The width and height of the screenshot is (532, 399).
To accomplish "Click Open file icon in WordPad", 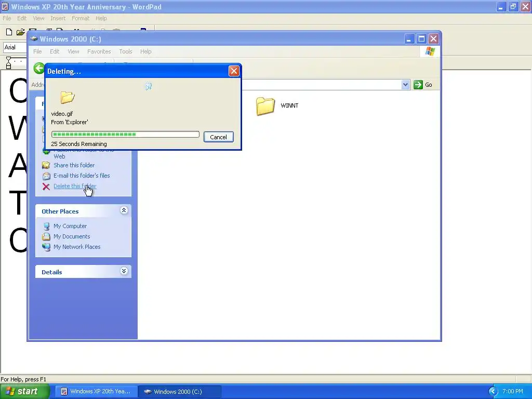I will click(x=20, y=32).
